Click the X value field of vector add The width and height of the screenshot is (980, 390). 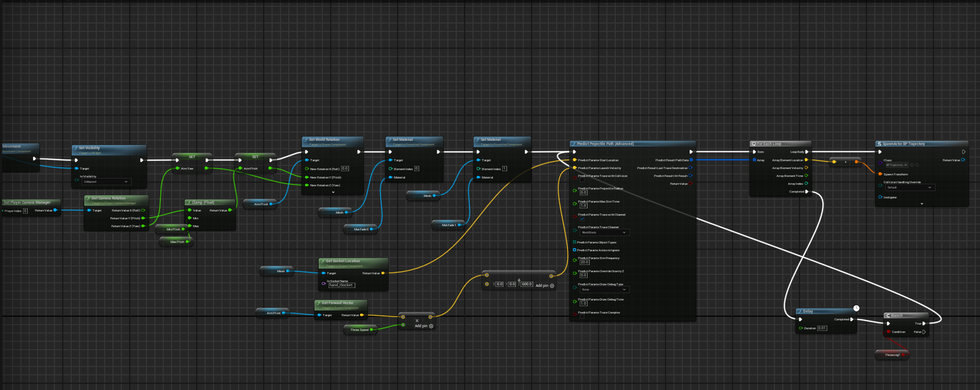(x=500, y=284)
